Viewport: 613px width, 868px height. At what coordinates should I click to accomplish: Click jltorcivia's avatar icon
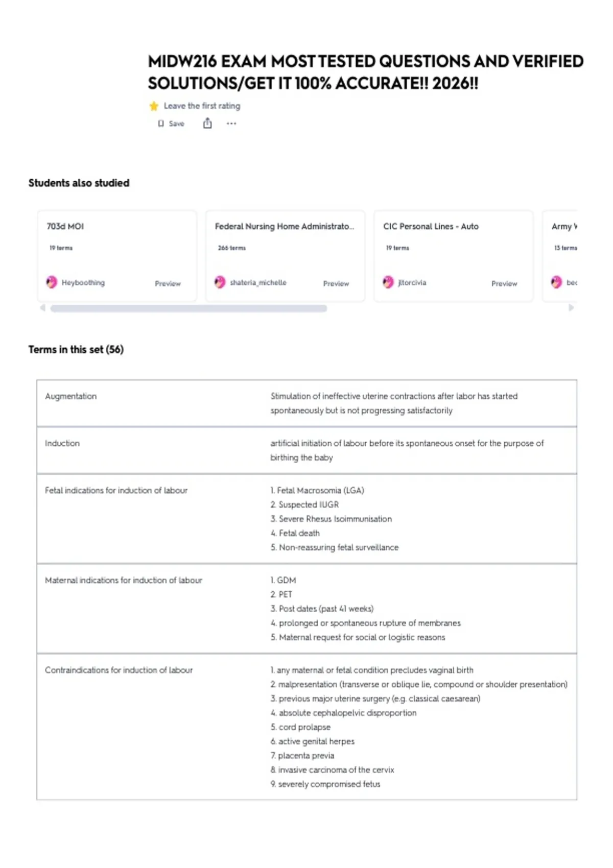point(388,282)
